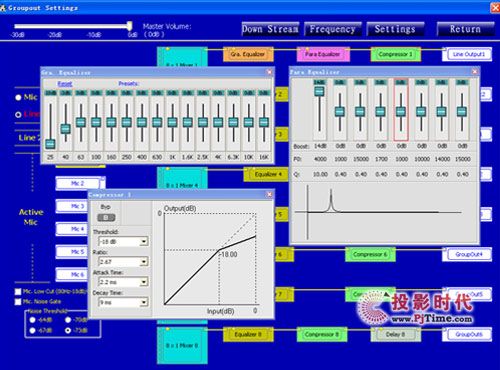Click the 16K graphic equalizer slider
Viewport: 500px width, 370px height.
pyautogui.click(x=264, y=122)
